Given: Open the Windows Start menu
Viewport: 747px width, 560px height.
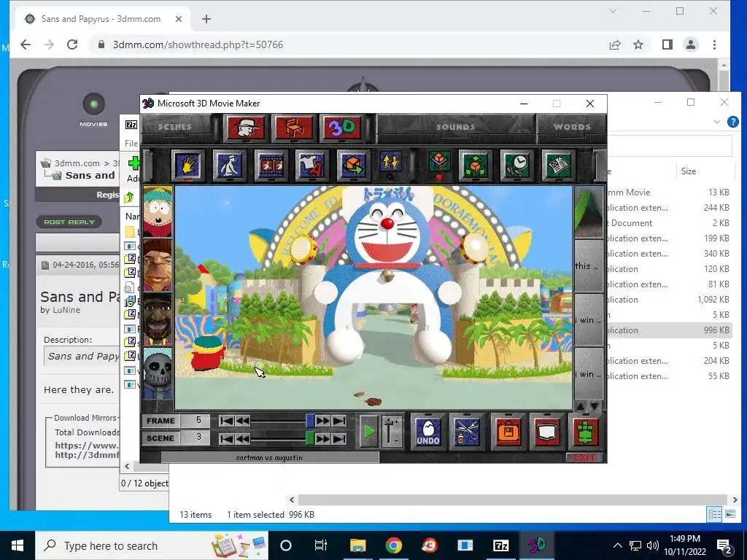Looking at the screenshot, I should (18, 545).
